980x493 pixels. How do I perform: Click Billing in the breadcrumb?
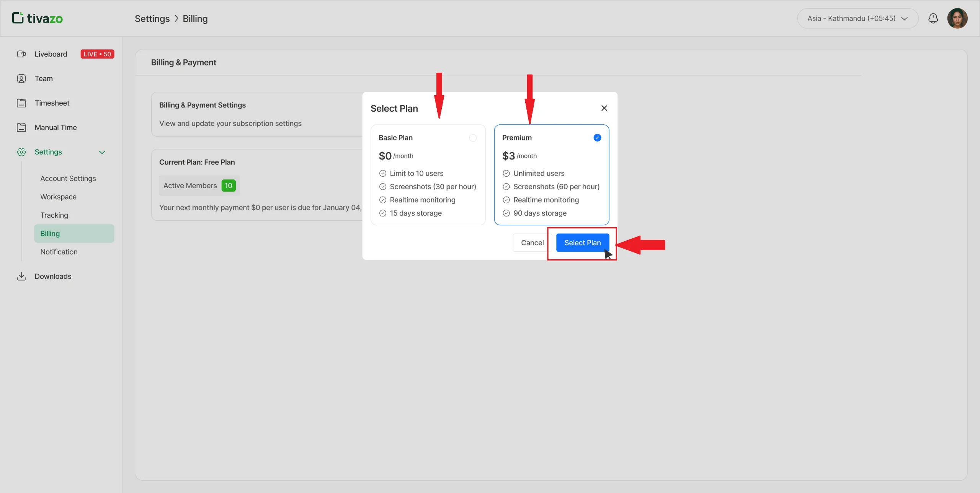click(195, 19)
